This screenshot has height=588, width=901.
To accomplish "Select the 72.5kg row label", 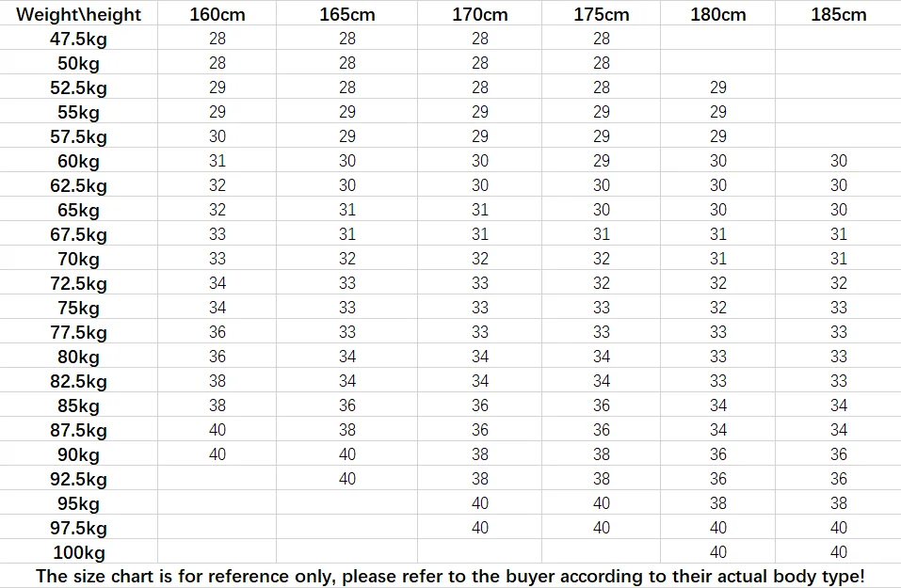I will coord(79,284).
